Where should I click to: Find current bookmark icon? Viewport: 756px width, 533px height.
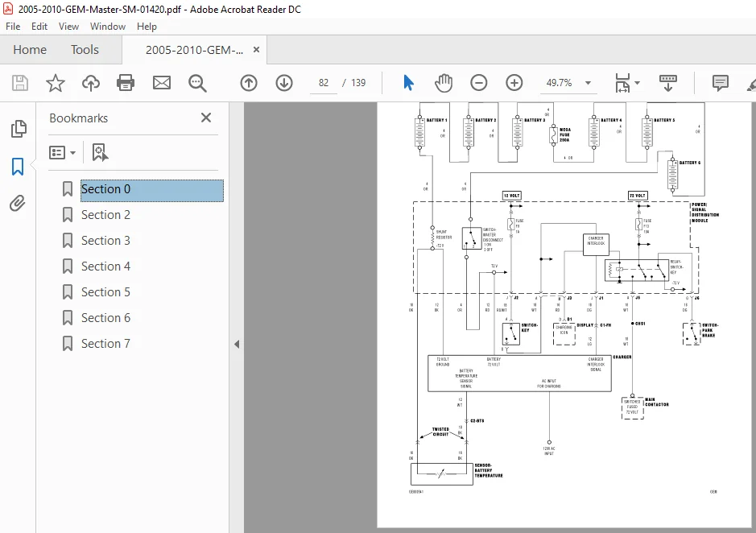point(100,152)
